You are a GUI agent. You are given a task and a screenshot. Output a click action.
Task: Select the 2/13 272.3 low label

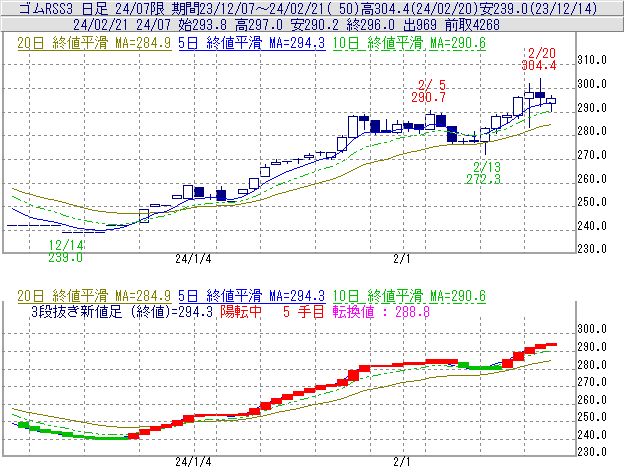tap(484, 173)
